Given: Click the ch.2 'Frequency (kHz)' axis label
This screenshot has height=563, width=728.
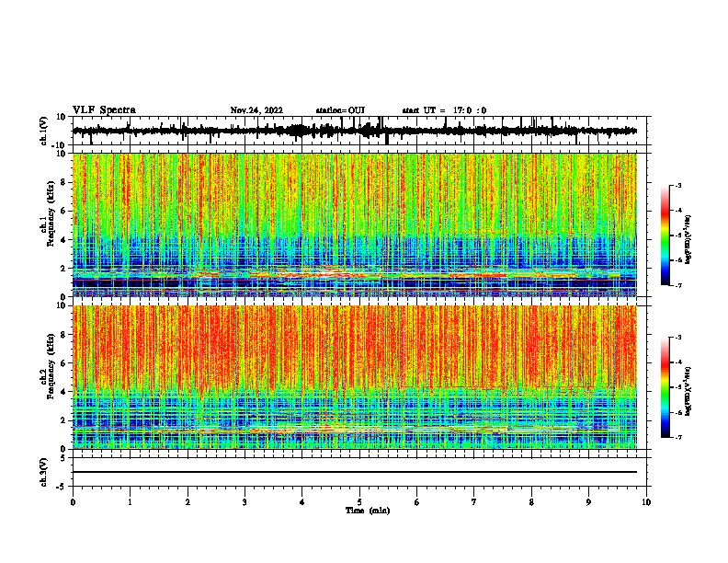Looking at the screenshot, I should pyautogui.click(x=51, y=366).
